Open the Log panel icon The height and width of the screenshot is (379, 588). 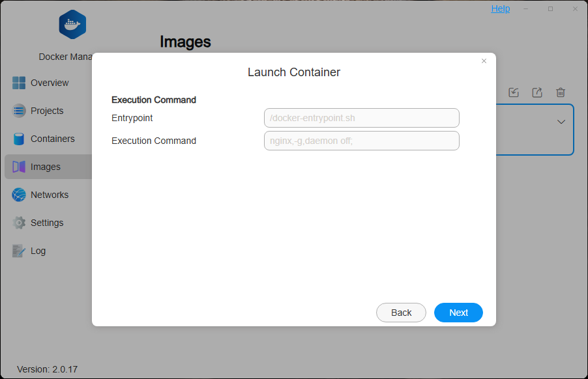click(19, 251)
